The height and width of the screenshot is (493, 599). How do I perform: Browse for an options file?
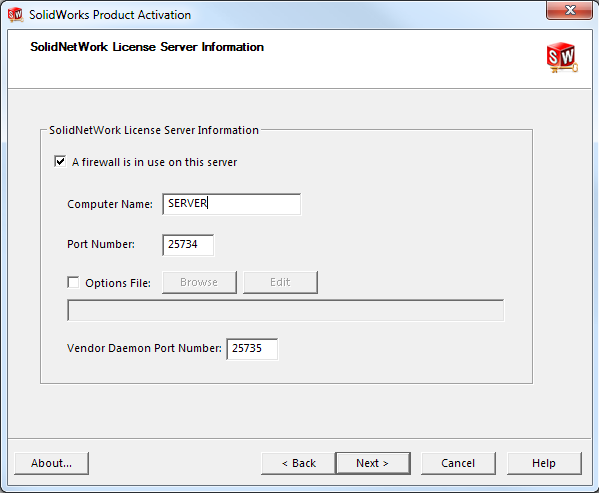199,282
